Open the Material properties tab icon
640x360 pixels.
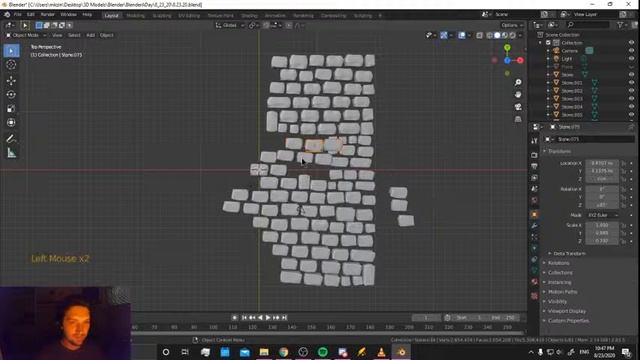(x=534, y=282)
